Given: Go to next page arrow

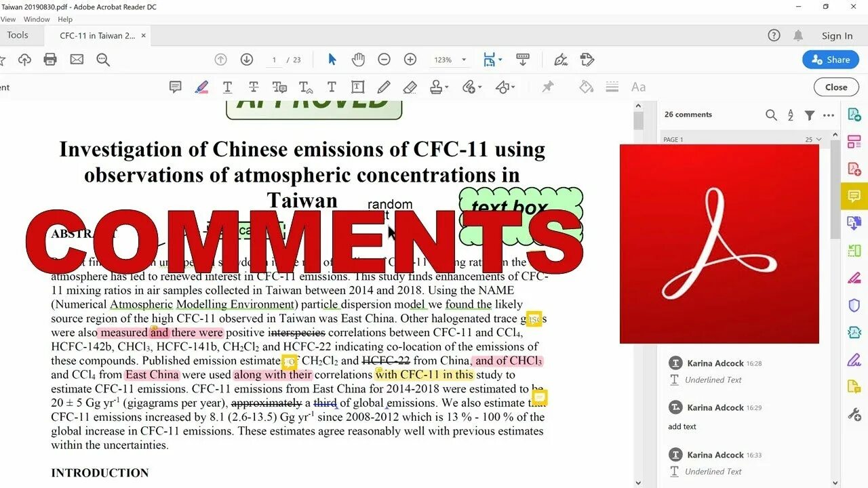Looking at the screenshot, I should tap(247, 60).
